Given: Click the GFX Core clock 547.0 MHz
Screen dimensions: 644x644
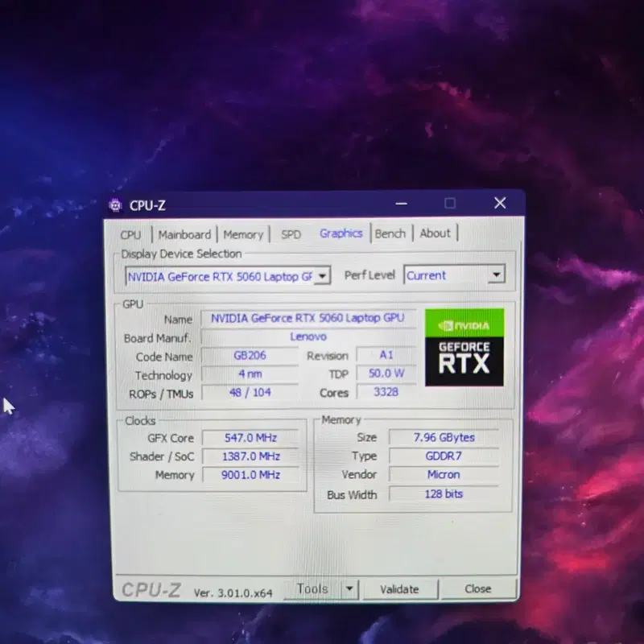Looking at the screenshot, I should pyautogui.click(x=250, y=438).
